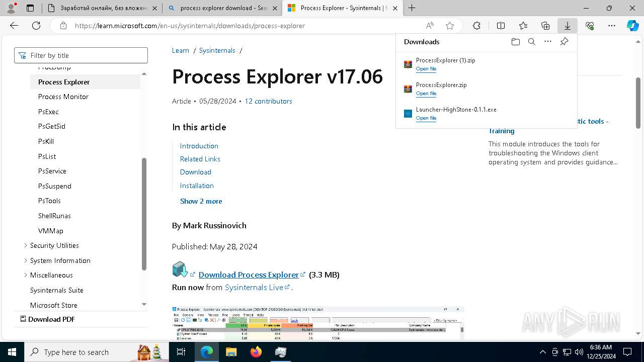The height and width of the screenshot is (362, 644).
Task: Open notification center icon
Action: [627, 352]
